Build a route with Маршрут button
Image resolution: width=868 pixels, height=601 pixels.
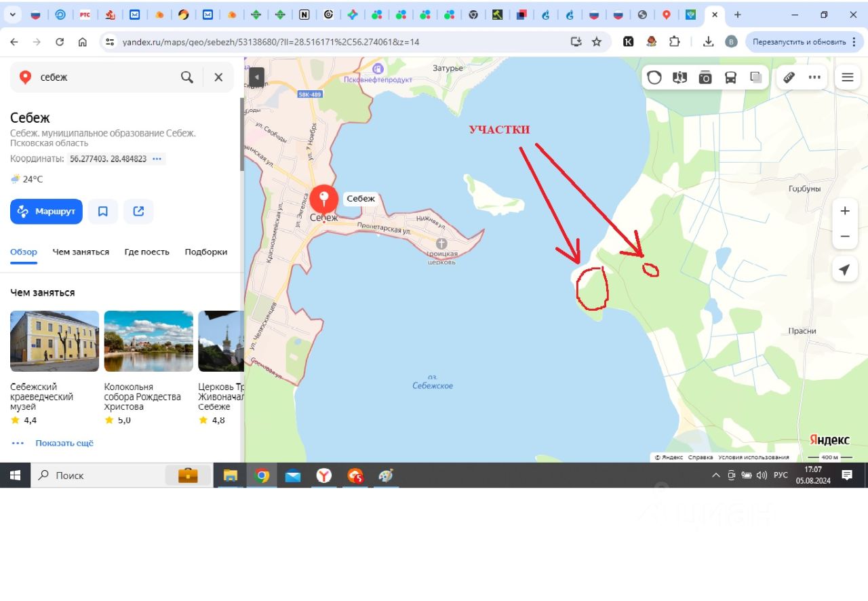tap(46, 212)
